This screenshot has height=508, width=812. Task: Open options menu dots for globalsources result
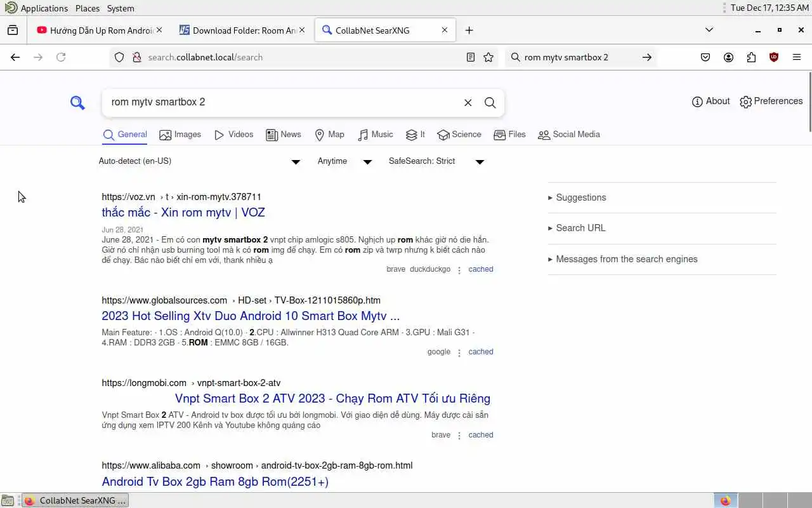click(x=459, y=353)
